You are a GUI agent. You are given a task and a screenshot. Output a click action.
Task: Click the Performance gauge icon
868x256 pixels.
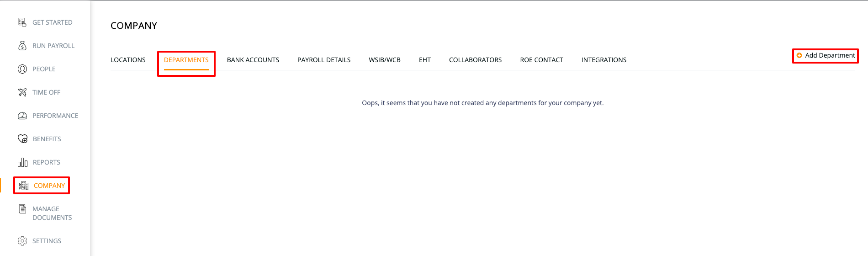[x=22, y=116]
